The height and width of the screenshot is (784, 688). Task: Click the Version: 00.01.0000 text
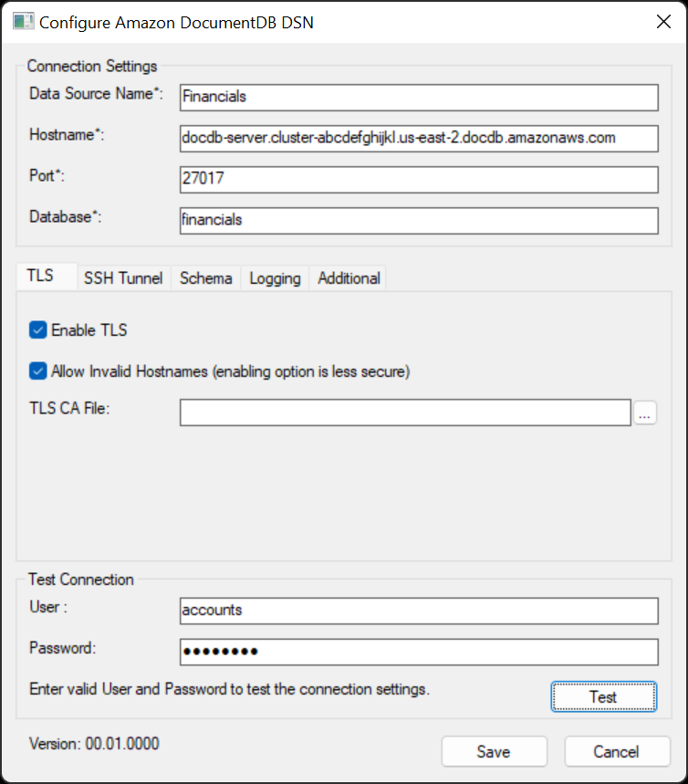(x=94, y=744)
